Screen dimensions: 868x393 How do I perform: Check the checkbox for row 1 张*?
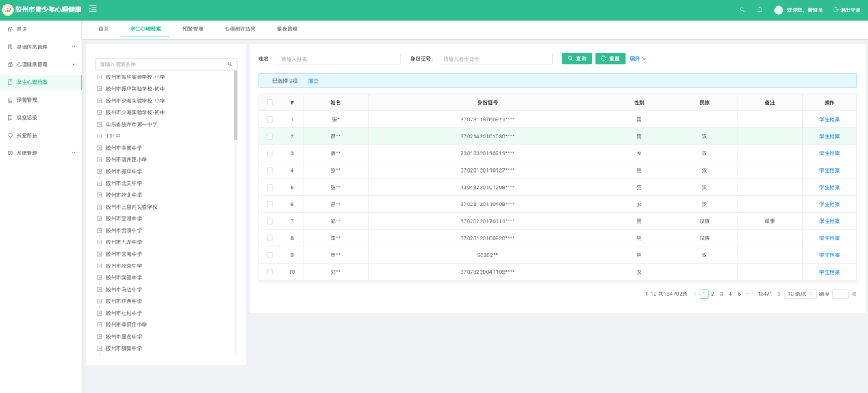pyautogui.click(x=270, y=120)
